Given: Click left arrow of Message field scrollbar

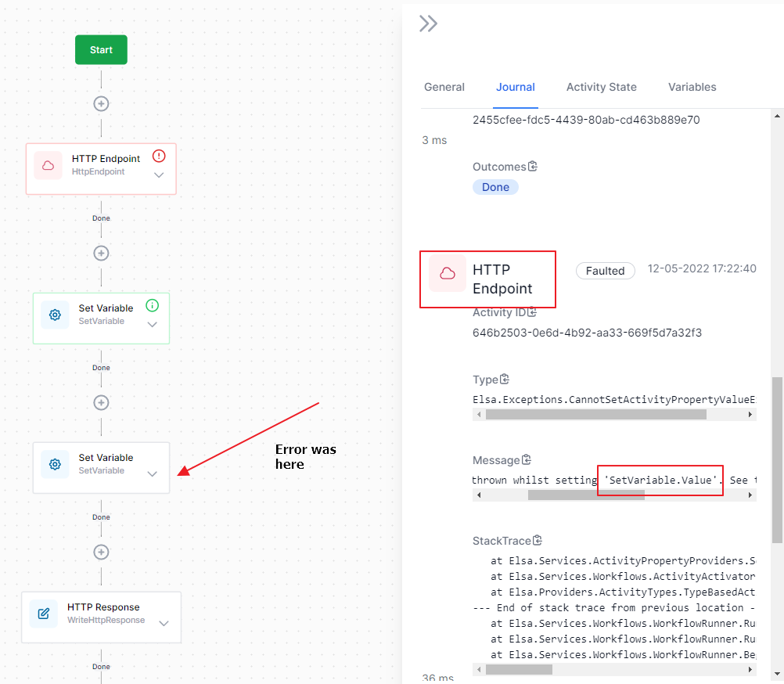Looking at the screenshot, I should click(479, 495).
